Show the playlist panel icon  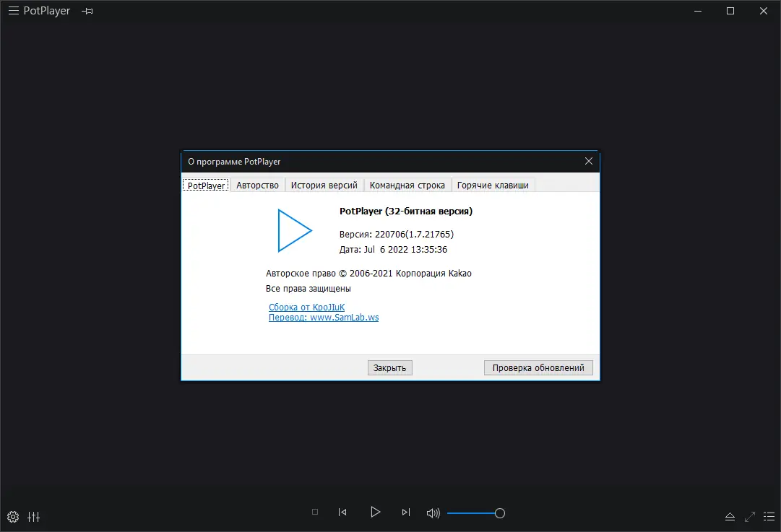pyautogui.click(x=769, y=517)
